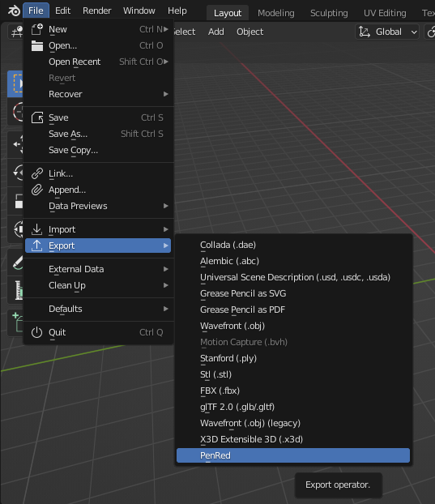
Task: Click the Import download arrow icon
Action: (x=37, y=229)
